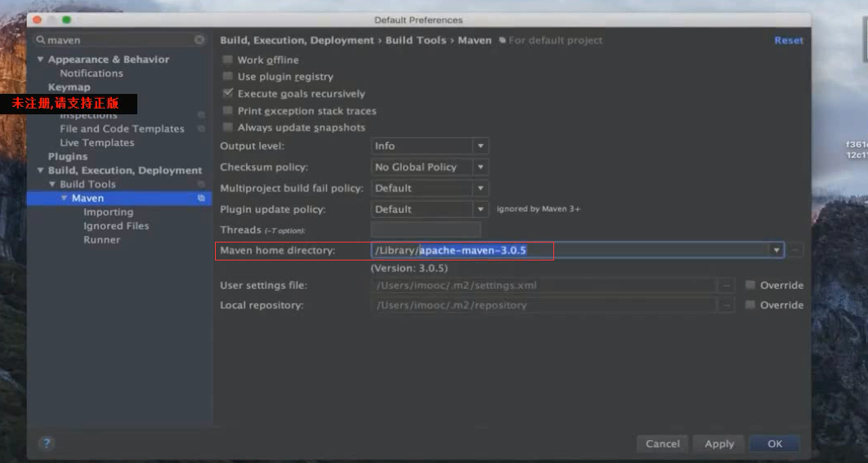Screen dimensions: 868x463
Task: Select the Inspections tree item
Action: [x=88, y=116]
